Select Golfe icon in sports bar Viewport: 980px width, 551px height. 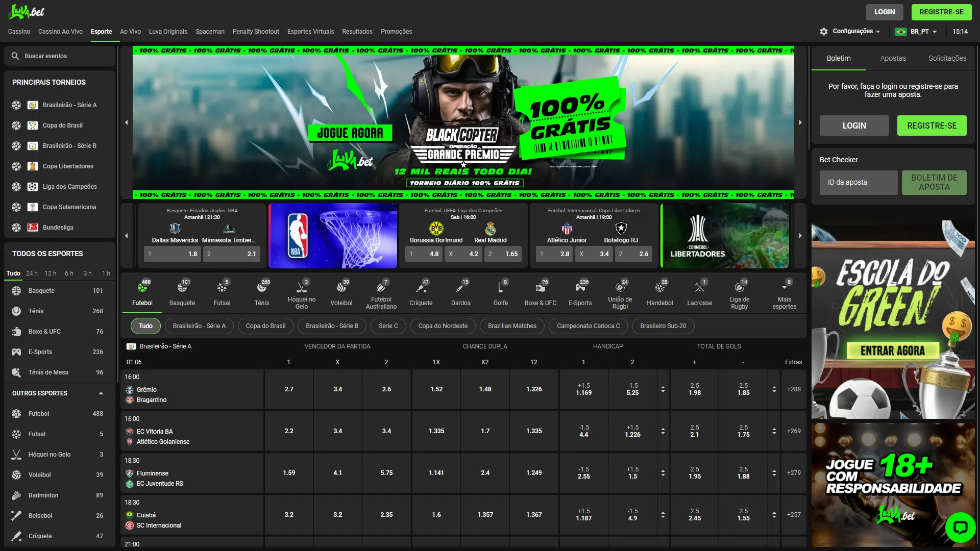[x=501, y=288]
